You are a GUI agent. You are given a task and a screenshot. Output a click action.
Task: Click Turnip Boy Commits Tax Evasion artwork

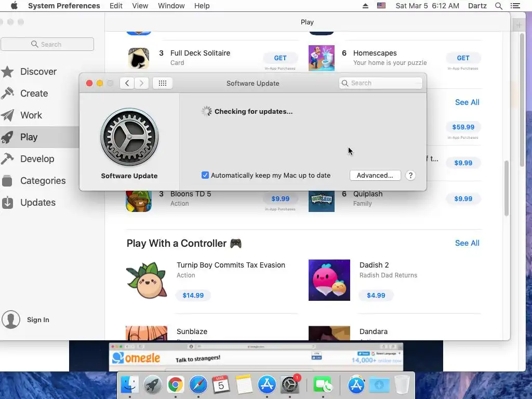(x=146, y=280)
